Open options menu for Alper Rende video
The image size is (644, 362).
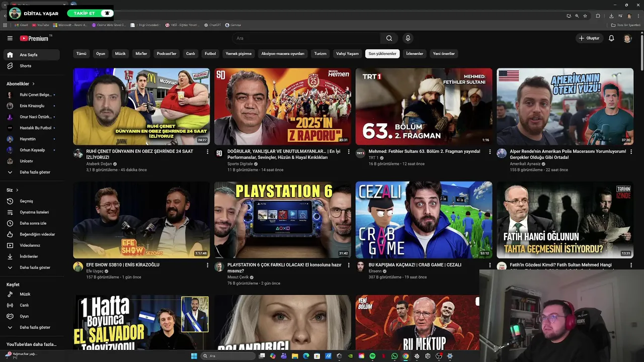click(631, 152)
